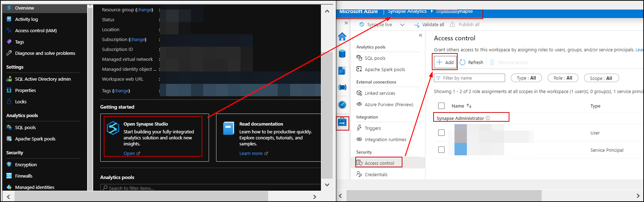This screenshot has width=644, height=202.
Task: Open Overview in the left resource menu
Action: click(24, 8)
